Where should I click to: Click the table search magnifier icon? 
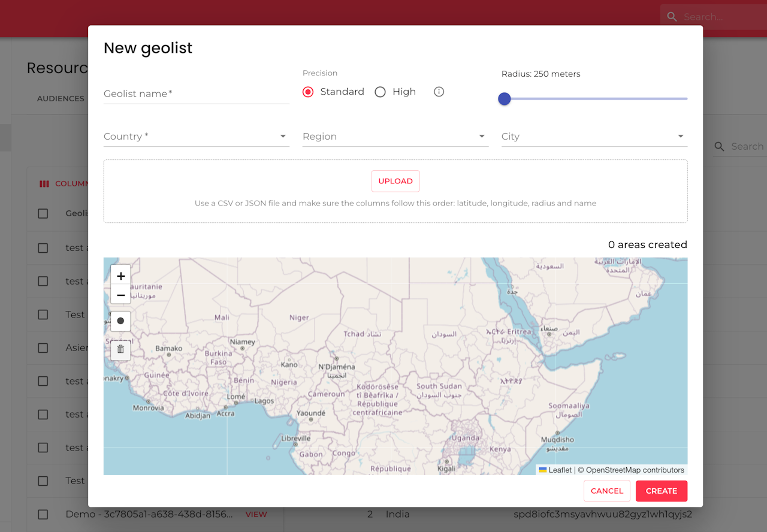tap(719, 147)
